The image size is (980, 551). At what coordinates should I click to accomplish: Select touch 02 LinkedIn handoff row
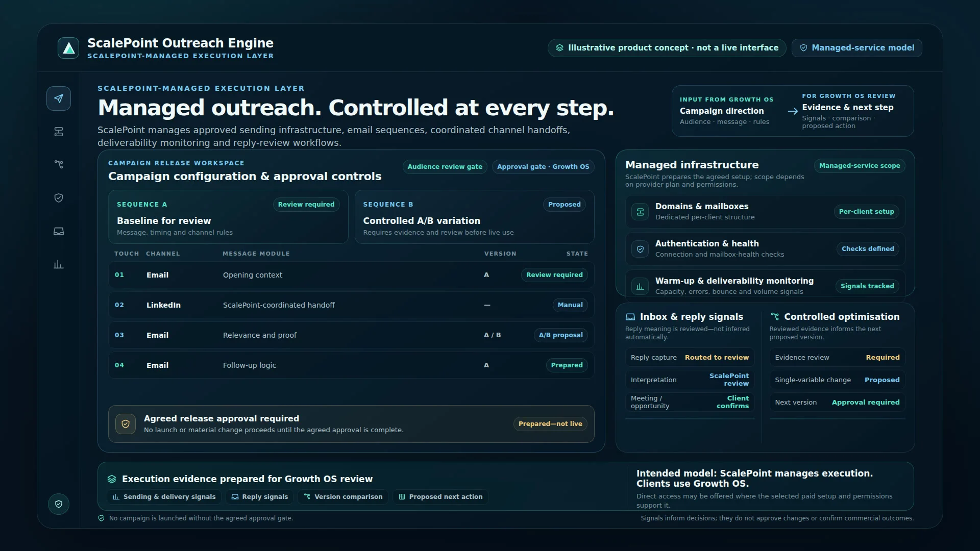tap(351, 305)
